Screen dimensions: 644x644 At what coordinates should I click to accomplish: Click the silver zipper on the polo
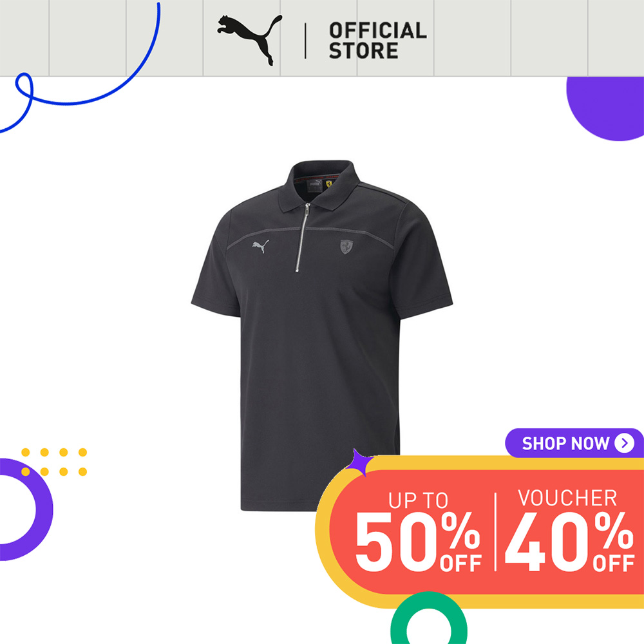tap(302, 237)
